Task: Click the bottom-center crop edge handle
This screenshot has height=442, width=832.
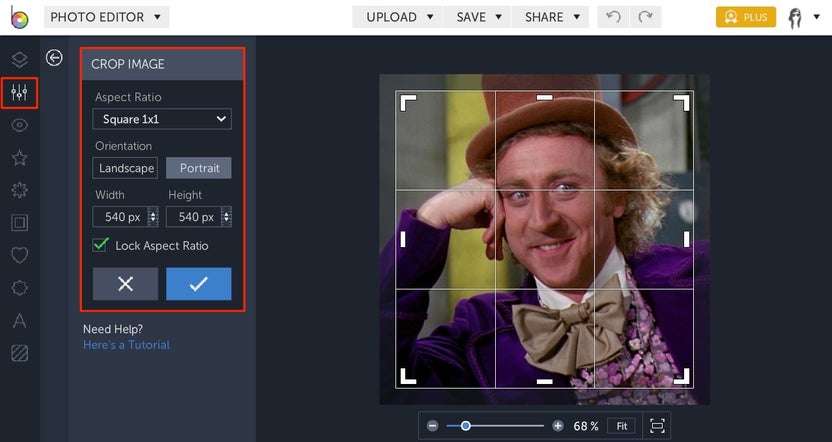Action: point(544,381)
